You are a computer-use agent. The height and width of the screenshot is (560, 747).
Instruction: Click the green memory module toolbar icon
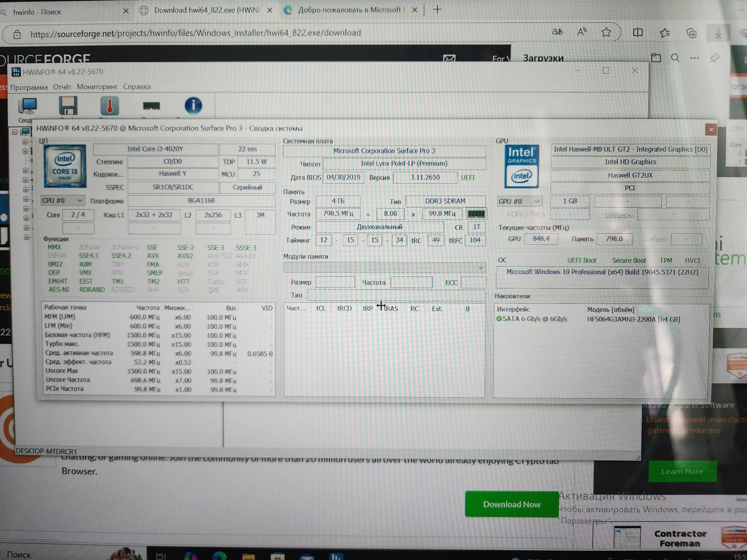(151, 106)
